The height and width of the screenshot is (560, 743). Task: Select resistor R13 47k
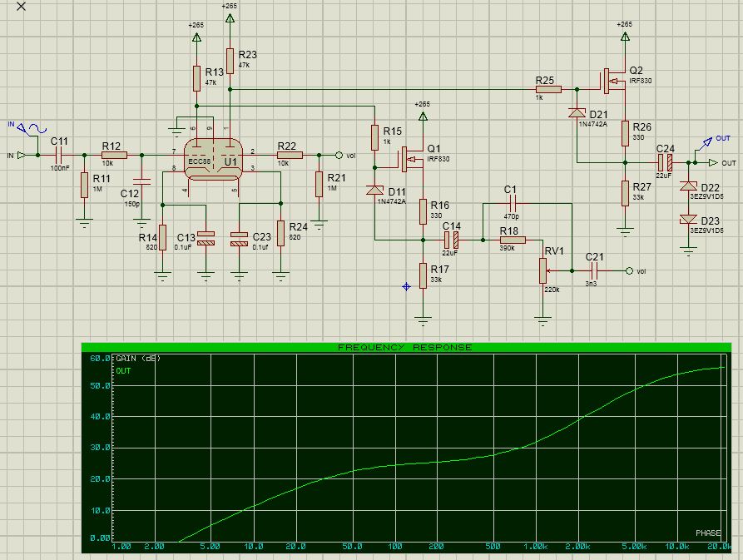point(196,78)
